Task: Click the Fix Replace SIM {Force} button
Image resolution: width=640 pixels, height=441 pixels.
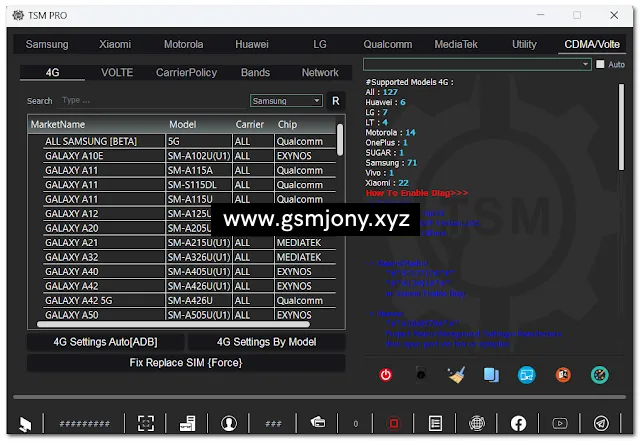Action: click(186, 363)
